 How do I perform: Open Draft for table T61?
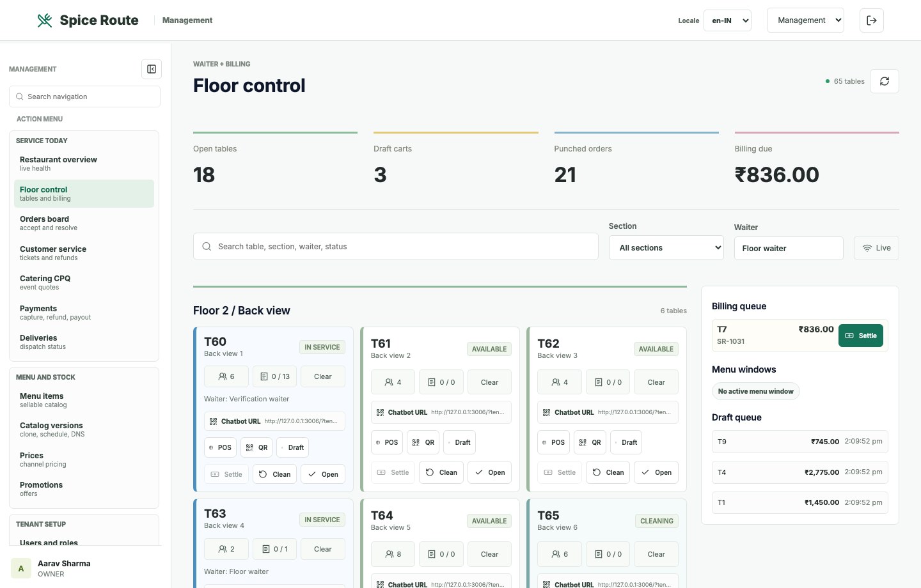459,442
